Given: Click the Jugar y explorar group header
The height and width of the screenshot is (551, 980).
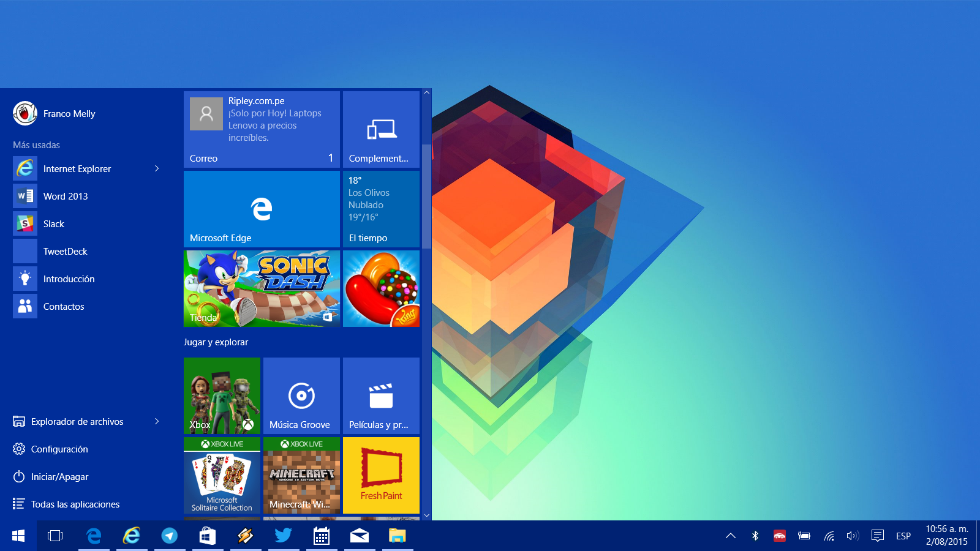Looking at the screenshot, I should (x=216, y=342).
